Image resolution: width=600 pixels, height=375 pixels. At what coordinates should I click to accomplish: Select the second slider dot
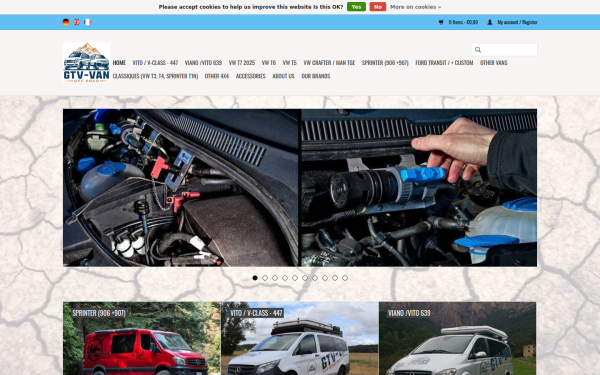265,278
